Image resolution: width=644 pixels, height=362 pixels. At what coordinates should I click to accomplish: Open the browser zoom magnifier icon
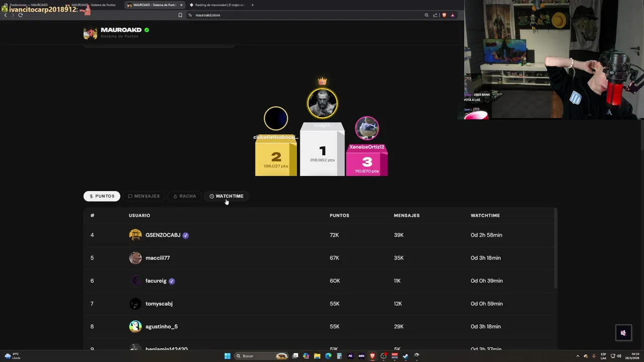pos(427,15)
